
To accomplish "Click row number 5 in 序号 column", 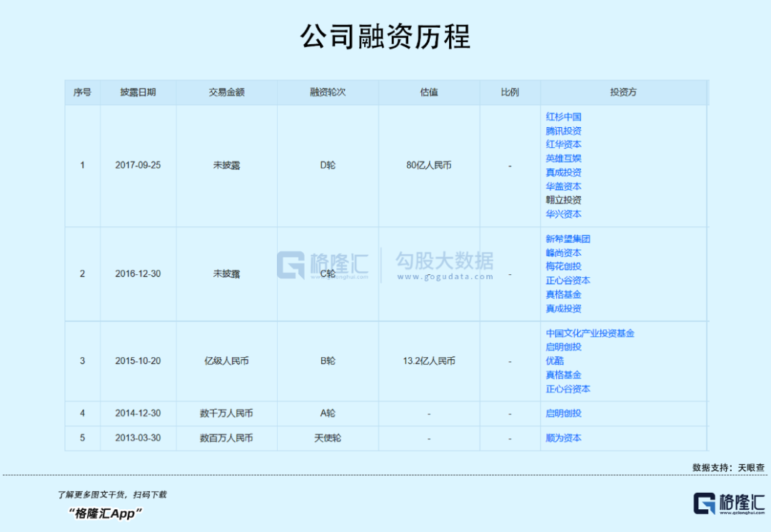I will tap(82, 438).
